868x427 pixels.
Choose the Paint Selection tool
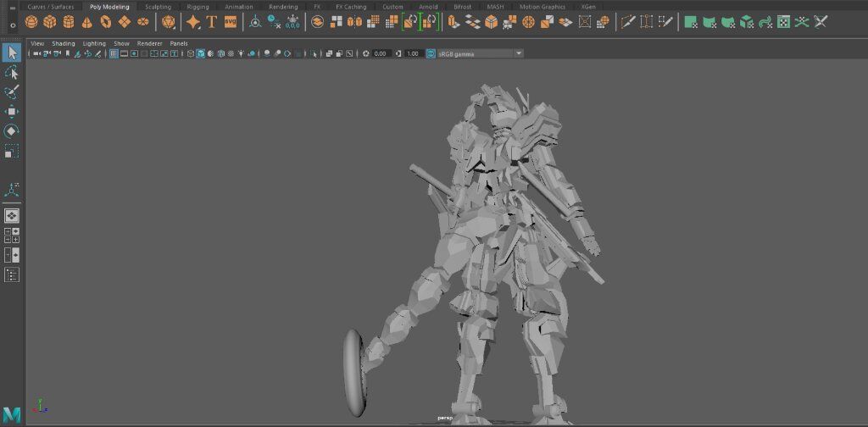pos(12,91)
